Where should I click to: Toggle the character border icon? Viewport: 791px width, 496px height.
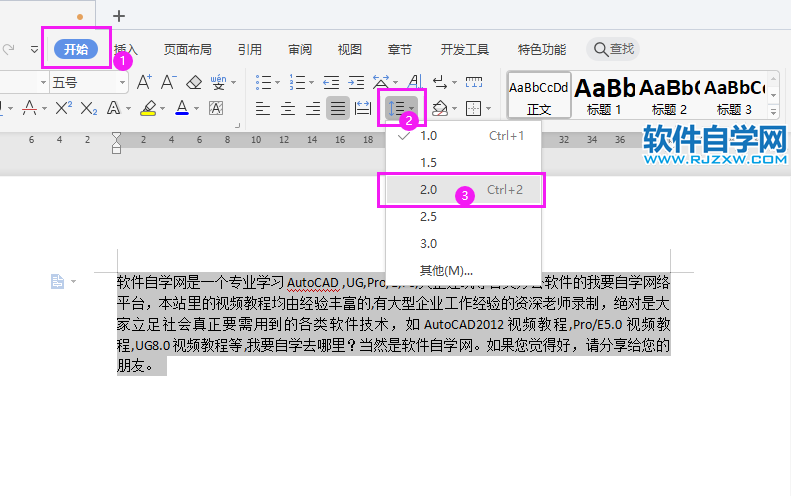pyautogui.click(x=216, y=108)
